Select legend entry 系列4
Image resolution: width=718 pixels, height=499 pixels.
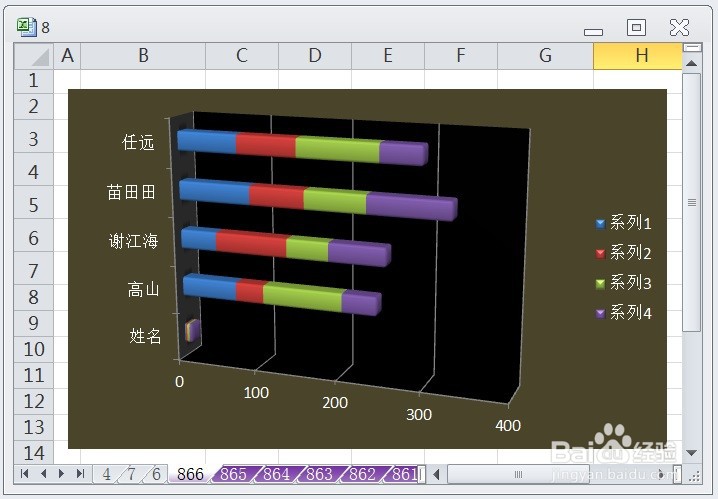pos(624,313)
